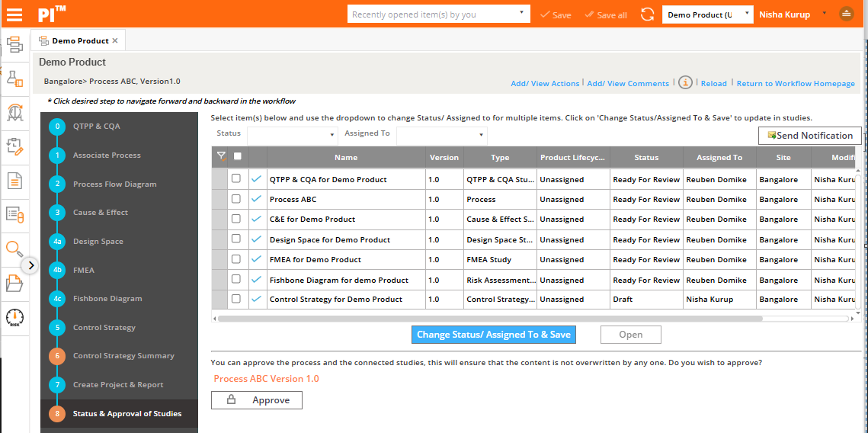Click Save all in header
The image size is (868, 433).
[x=606, y=15]
